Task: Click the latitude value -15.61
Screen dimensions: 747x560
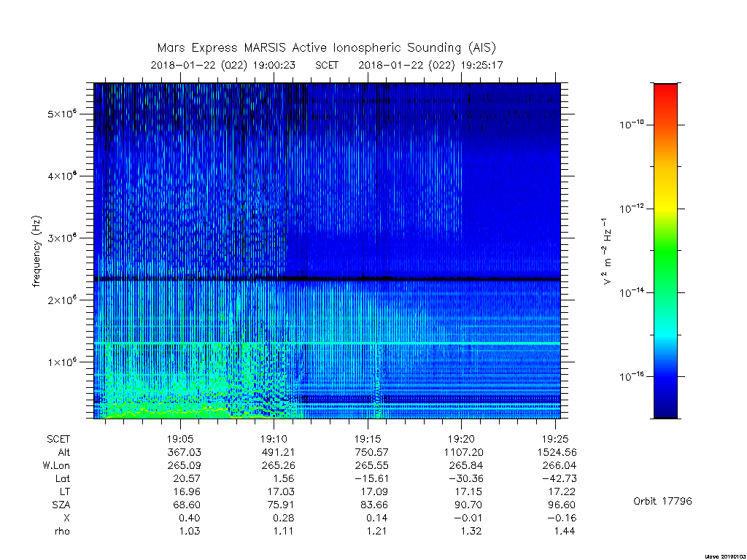Action: [x=371, y=478]
